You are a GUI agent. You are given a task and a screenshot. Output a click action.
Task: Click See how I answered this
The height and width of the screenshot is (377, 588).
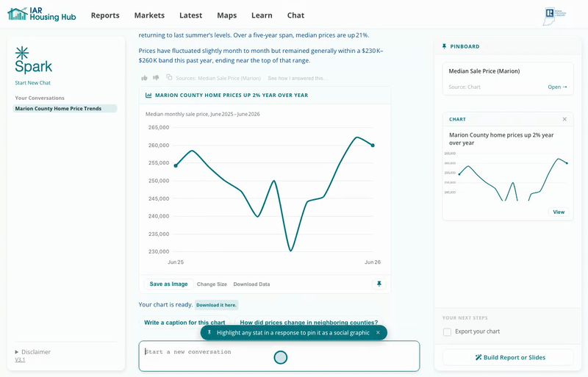pos(298,79)
